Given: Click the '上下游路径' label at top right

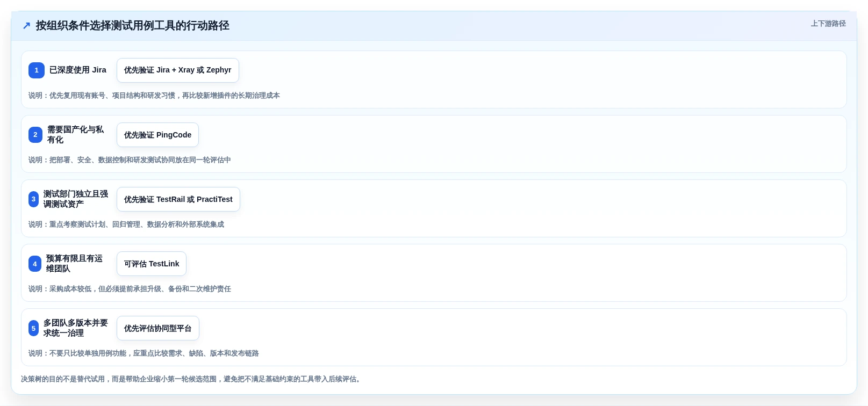Looking at the screenshot, I should pyautogui.click(x=828, y=24).
